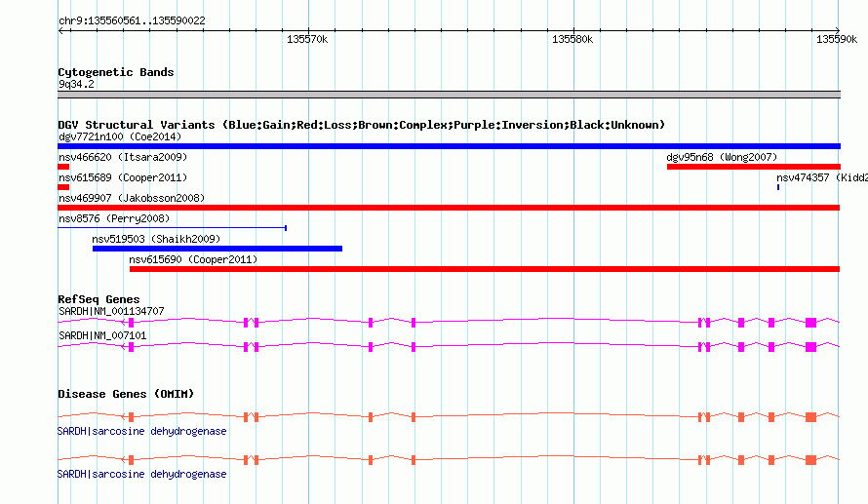Click the nsv466620 (Itsara2009) label
The image size is (868, 504).
pos(123,157)
